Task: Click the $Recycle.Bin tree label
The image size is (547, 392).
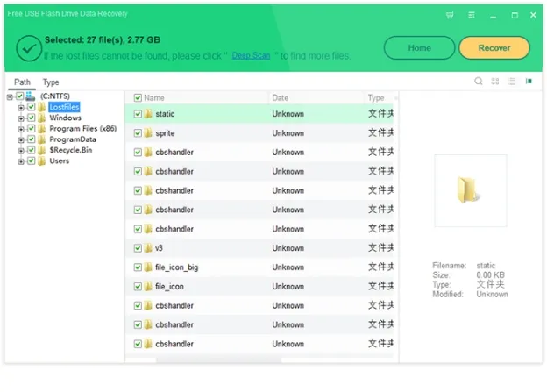Action: (x=71, y=150)
